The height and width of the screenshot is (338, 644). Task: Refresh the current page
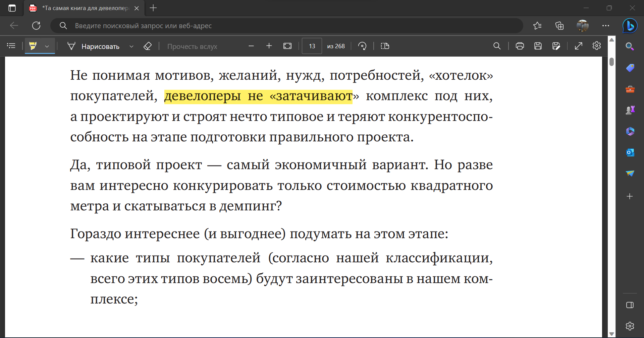(x=36, y=25)
